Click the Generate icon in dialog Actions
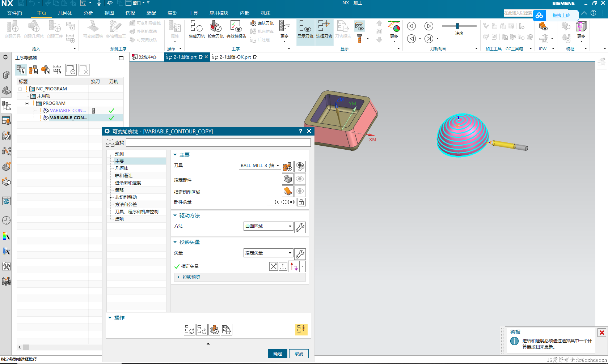 (x=190, y=330)
